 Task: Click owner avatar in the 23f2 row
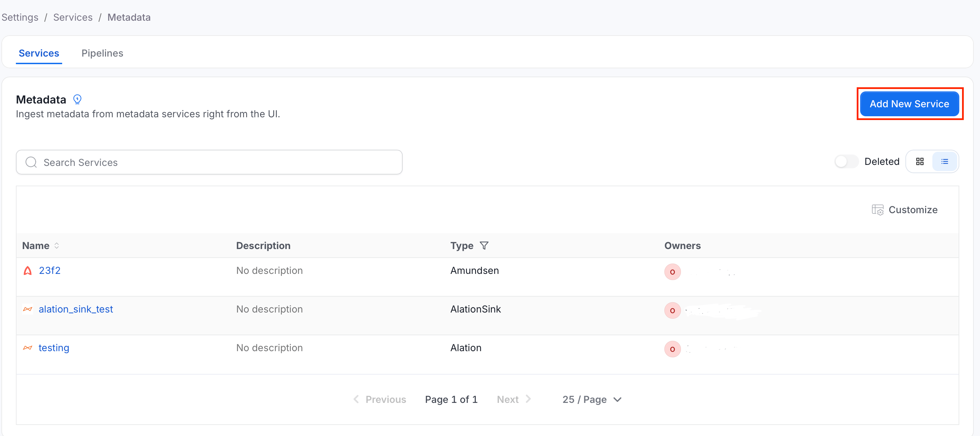point(672,272)
